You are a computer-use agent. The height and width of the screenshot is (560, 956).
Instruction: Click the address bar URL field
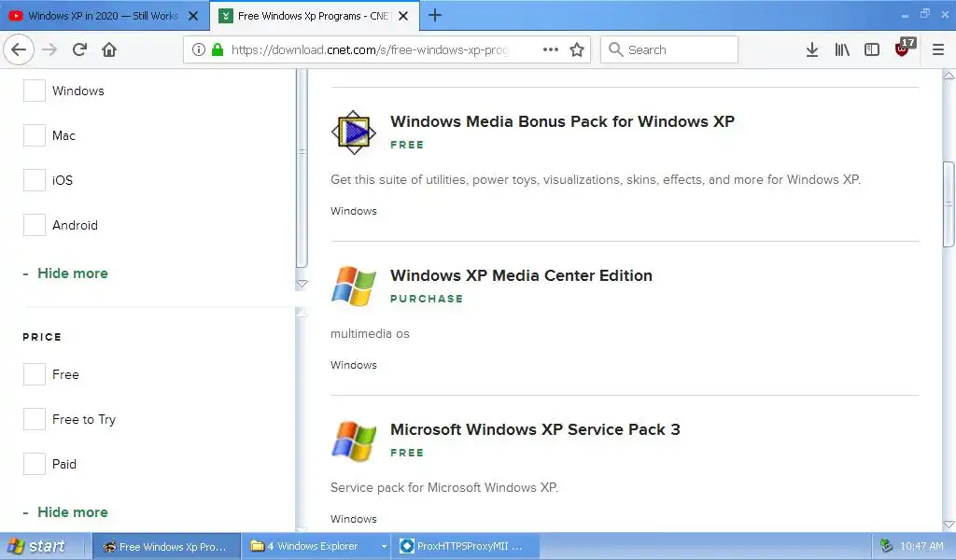click(369, 49)
